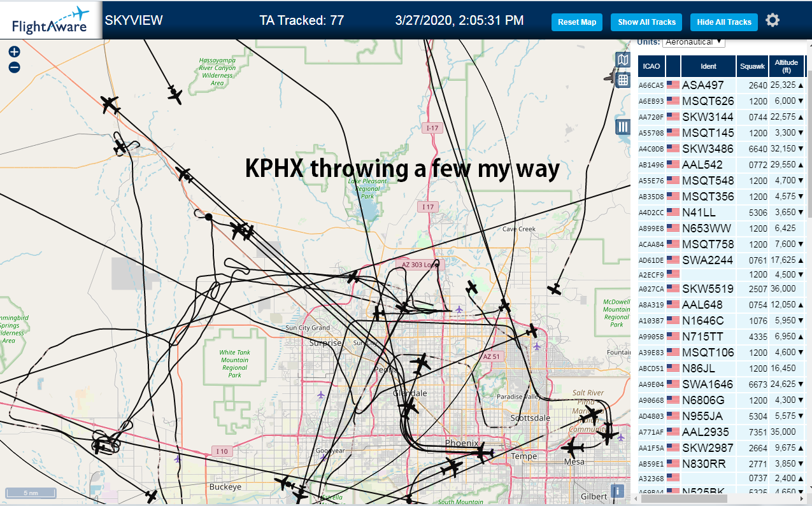
Task: Select the ASA497 flight row
Action: click(722, 85)
